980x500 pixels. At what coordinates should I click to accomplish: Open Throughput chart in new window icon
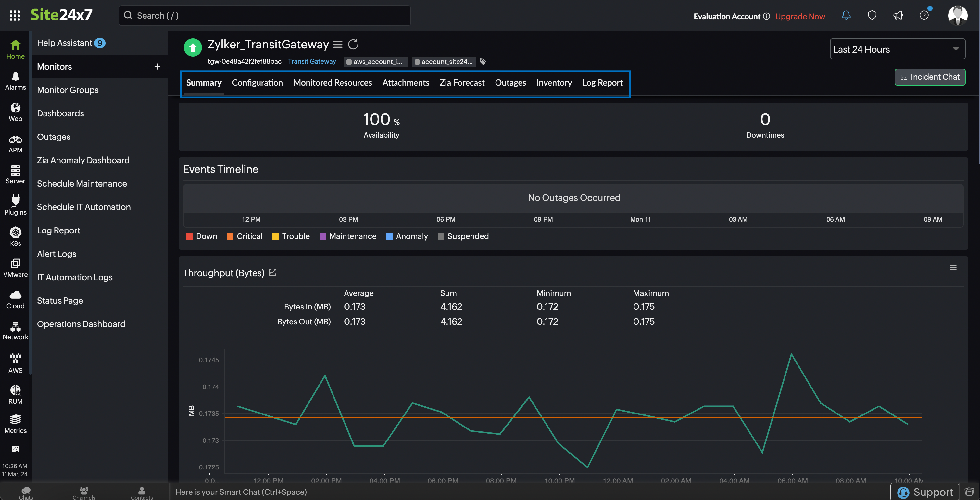tap(272, 273)
